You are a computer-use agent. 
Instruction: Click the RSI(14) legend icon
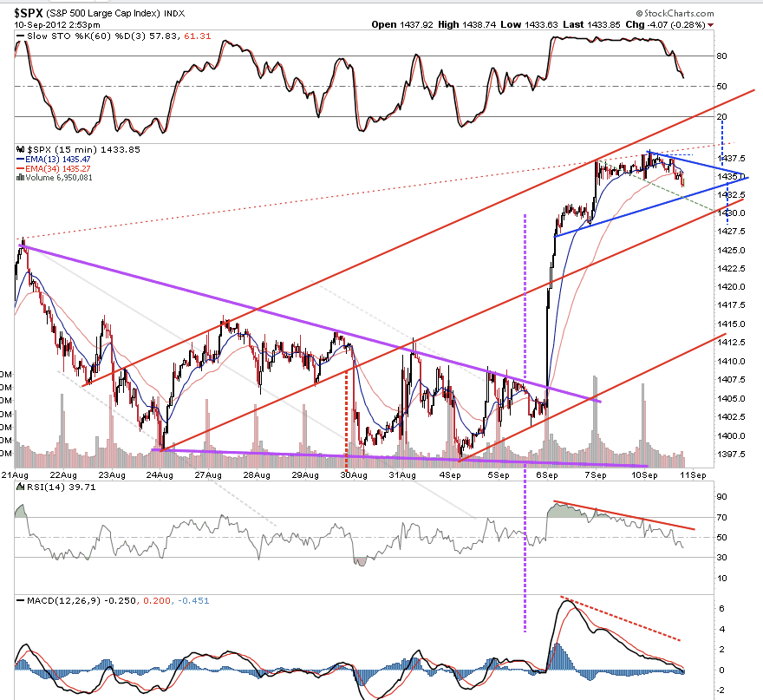pyautogui.click(x=21, y=487)
